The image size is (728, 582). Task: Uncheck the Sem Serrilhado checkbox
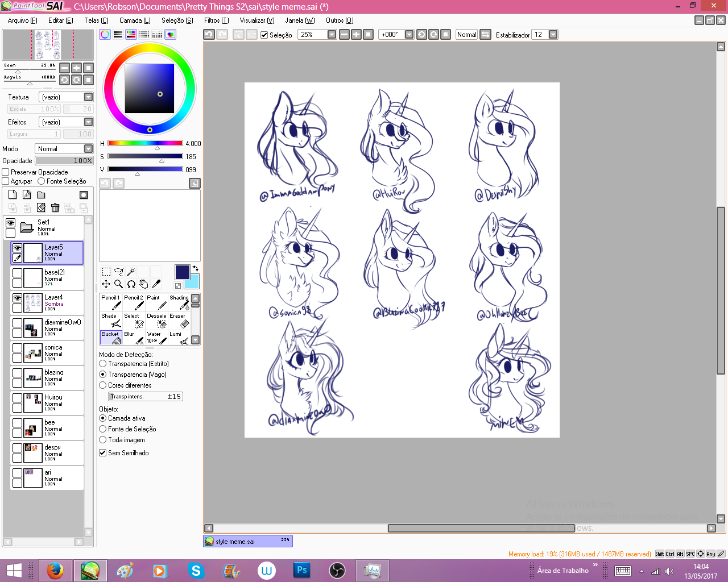point(103,453)
